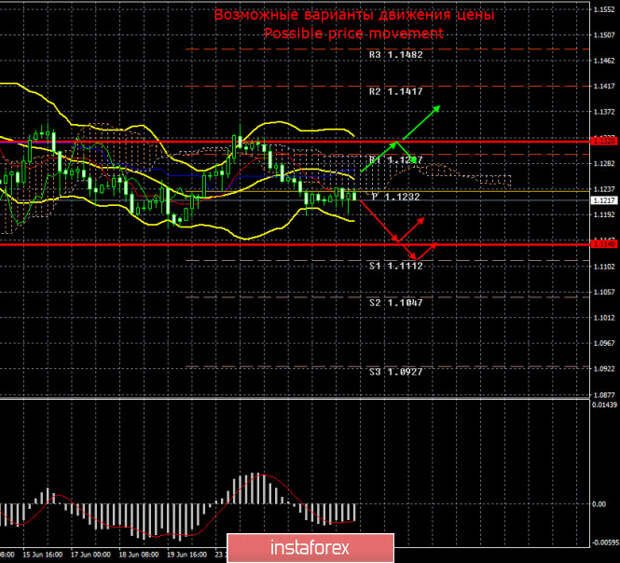Select the S2 1.1047 support label

pos(395,301)
